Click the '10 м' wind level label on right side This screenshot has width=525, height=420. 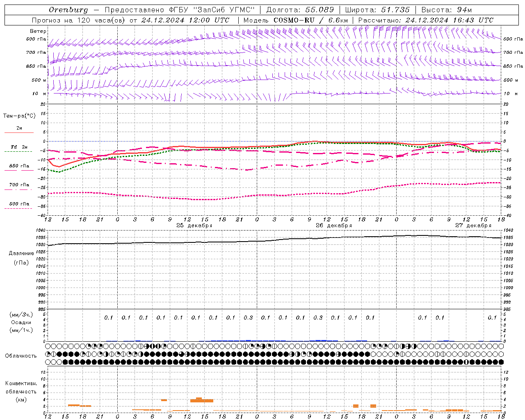pos(510,94)
